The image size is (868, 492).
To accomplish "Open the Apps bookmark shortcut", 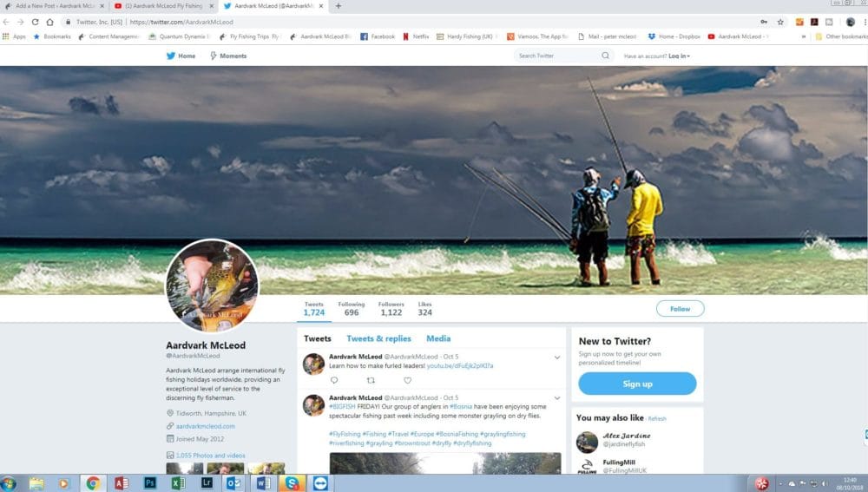I will 15,36.
